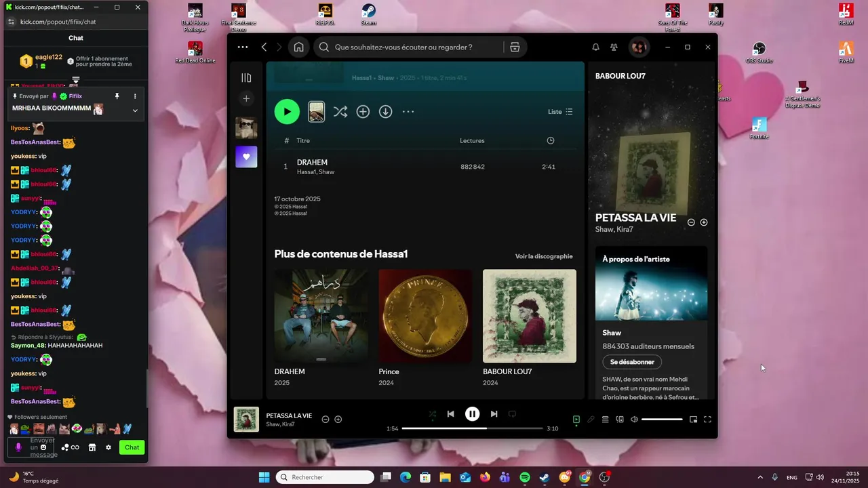Open the Windows Start menu
Screen dimensions: 868x488
(x=264, y=477)
